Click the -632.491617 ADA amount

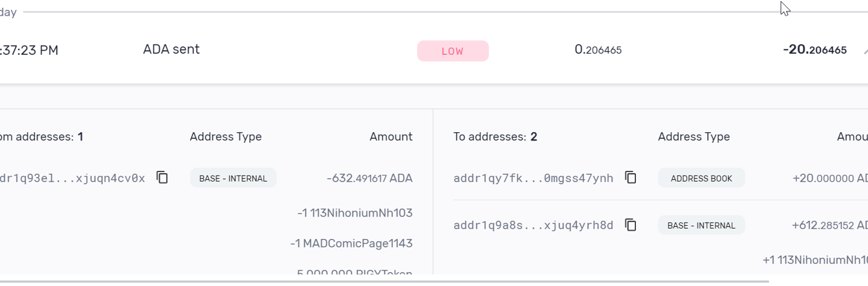pos(369,179)
